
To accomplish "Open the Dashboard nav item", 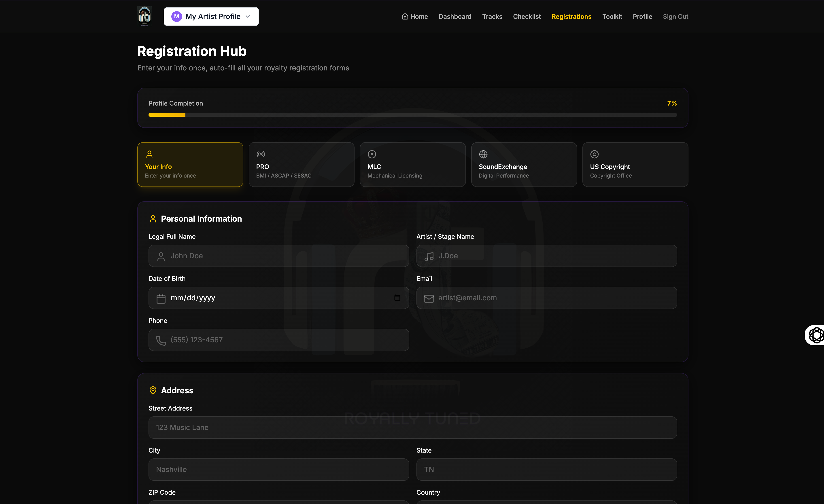I will click(455, 16).
